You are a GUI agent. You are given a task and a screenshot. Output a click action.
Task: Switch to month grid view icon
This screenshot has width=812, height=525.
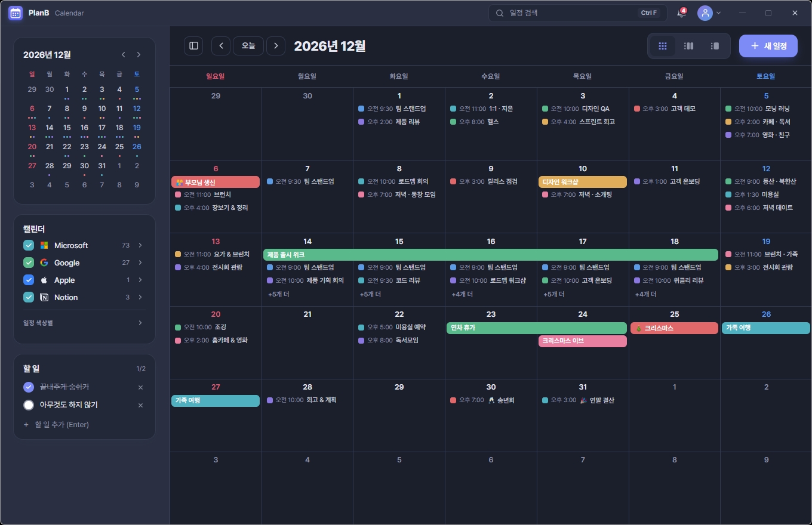[x=662, y=46]
